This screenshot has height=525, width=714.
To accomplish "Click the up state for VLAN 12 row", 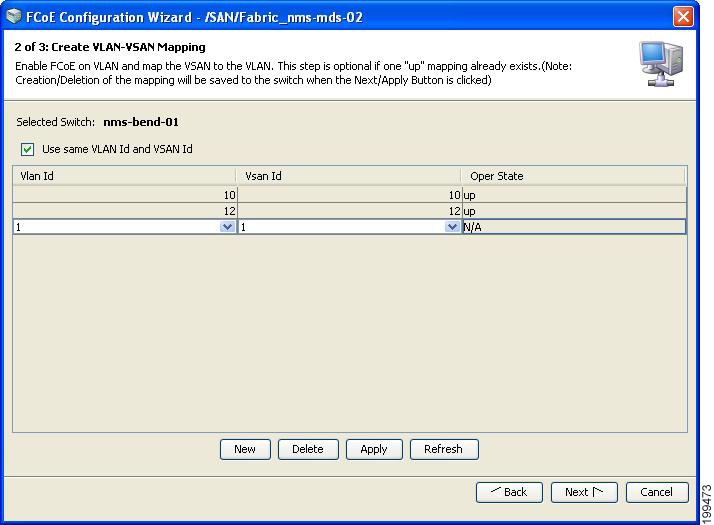I will pyautogui.click(x=574, y=211).
